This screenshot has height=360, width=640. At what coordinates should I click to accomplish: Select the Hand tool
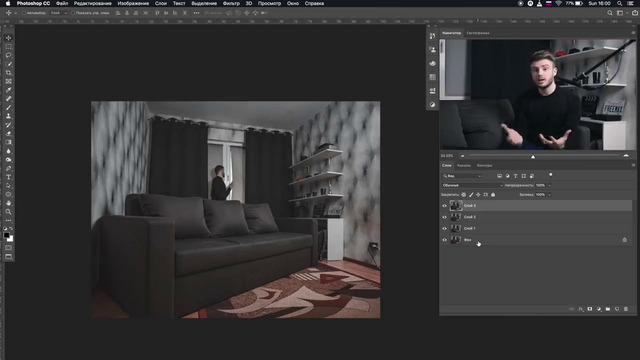click(x=8, y=203)
